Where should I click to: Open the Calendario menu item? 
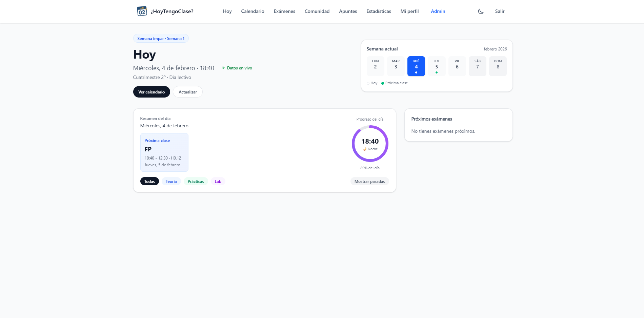253,11
